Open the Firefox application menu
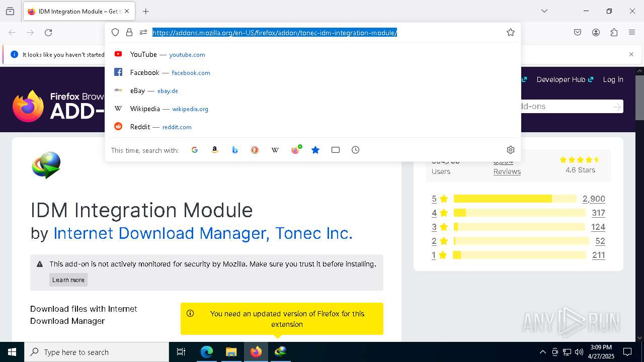The image size is (644, 362). click(632, 32)
